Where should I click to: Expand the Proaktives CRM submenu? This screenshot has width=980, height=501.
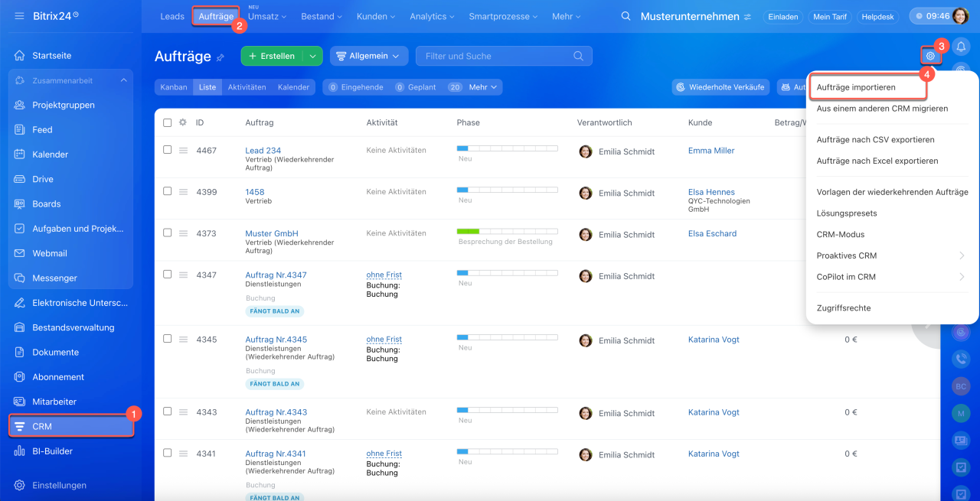coord(962,255)
